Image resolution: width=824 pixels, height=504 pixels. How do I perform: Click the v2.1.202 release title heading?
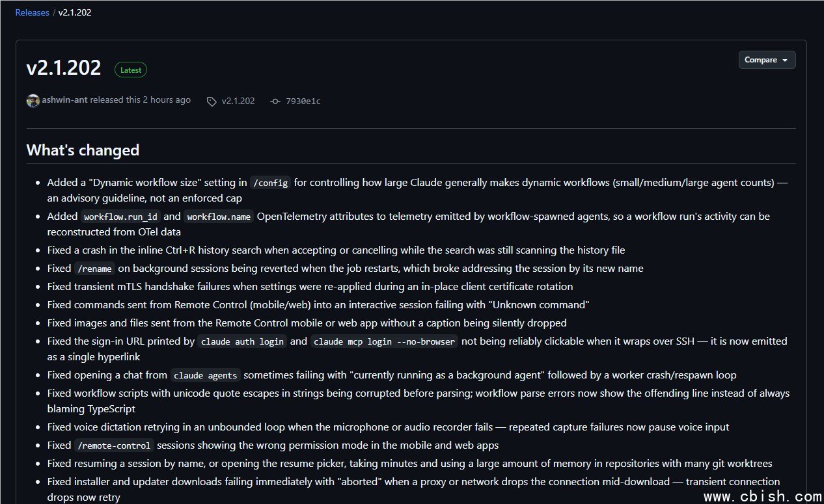[x=64, y=68]
